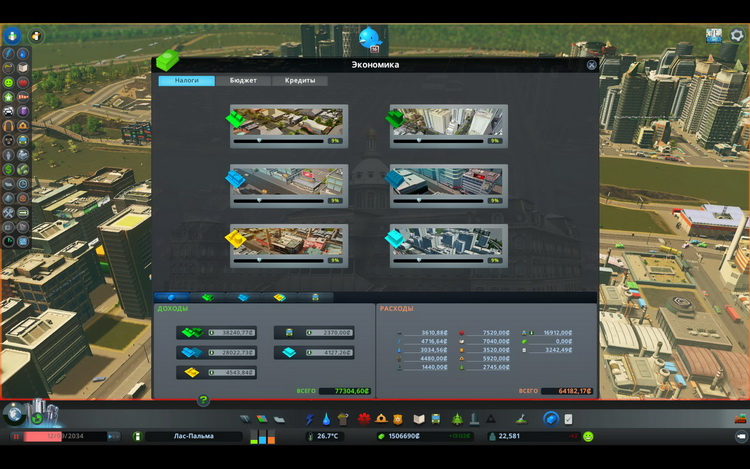Open the Кредиты tab

point(300,80)
